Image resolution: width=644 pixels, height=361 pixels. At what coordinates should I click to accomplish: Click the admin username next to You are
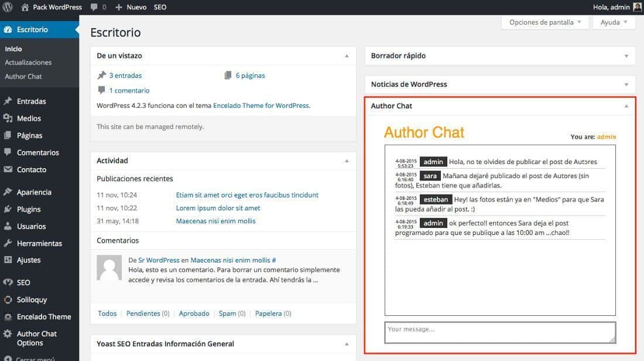606,137
